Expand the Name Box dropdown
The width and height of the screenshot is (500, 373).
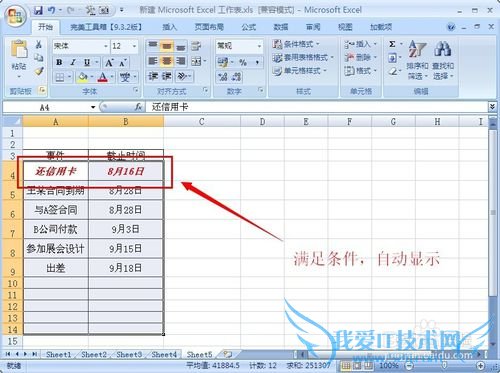93,107
